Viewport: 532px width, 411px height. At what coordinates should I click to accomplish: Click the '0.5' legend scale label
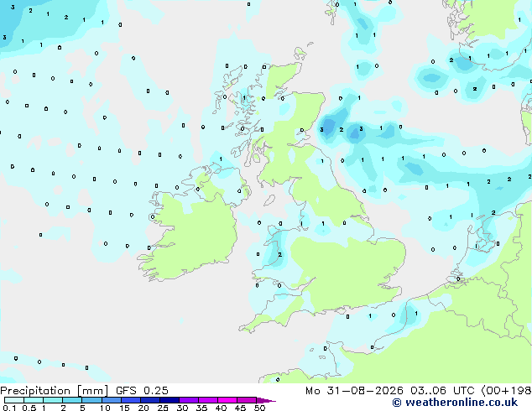[29, 408]
